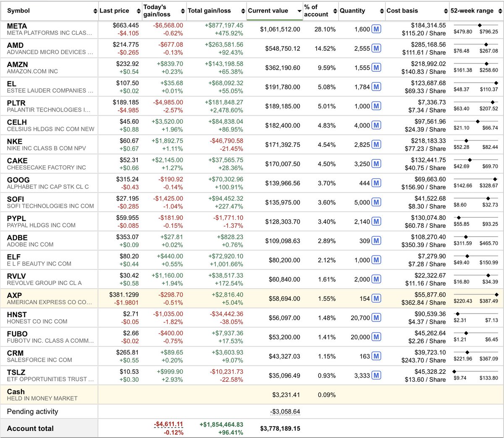Click the margin icon in NKE row

click(x=376, y=145)
